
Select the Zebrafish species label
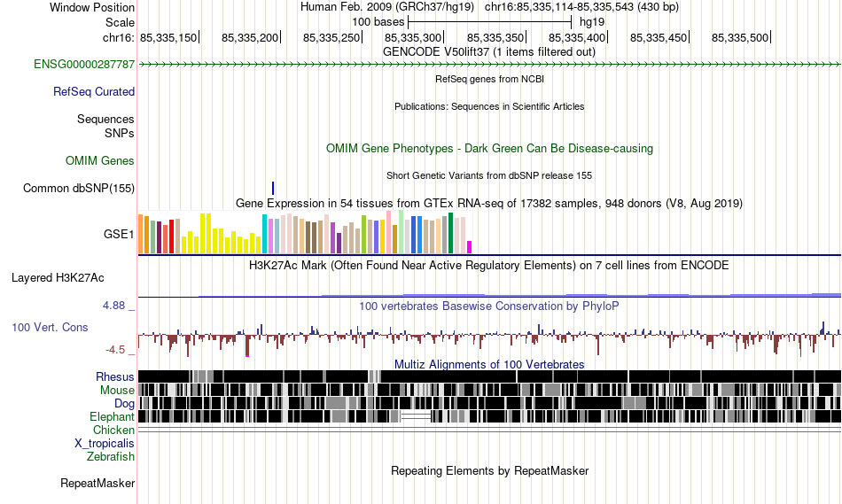(111, 457)
